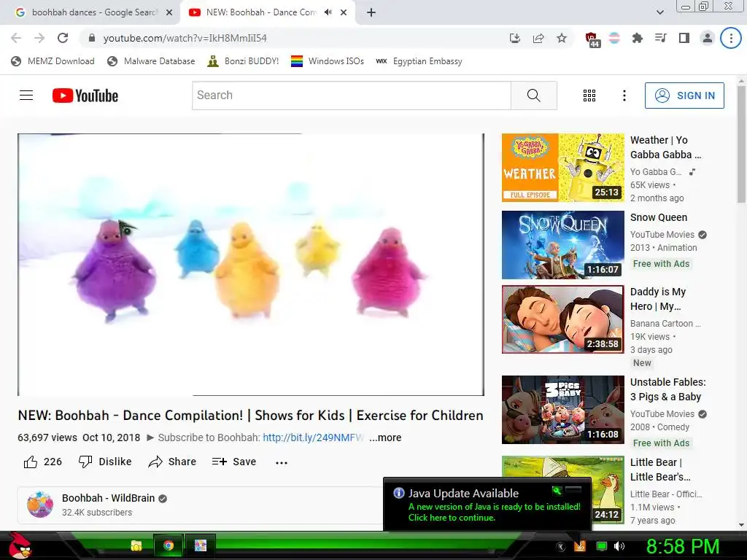Screen dimensions: 747x560
Task: Close the Java update balloon
Action: click(573, 490)
